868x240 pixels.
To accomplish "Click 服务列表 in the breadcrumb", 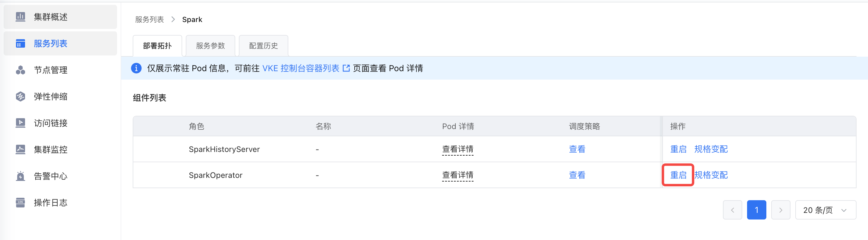I will (x=149, y=20).
